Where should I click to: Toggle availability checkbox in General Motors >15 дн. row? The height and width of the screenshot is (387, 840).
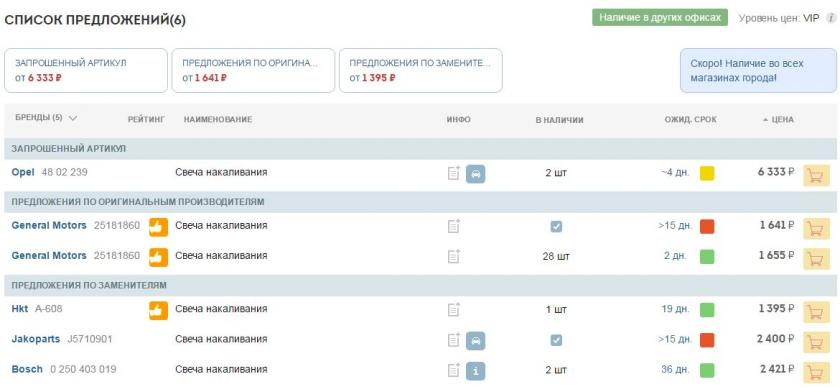click(x=556, y=227)
